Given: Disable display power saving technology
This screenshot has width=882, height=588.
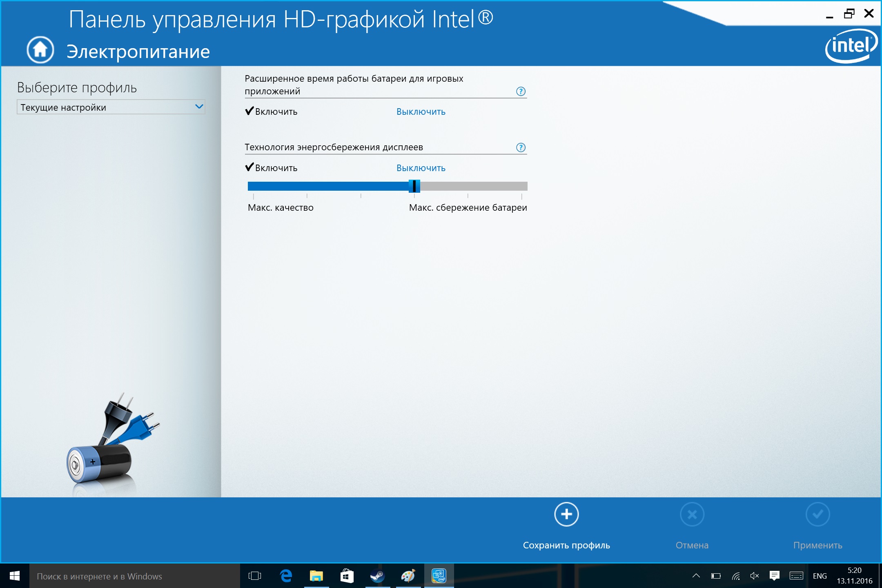Looking at the screenshot, I should 421,168.
